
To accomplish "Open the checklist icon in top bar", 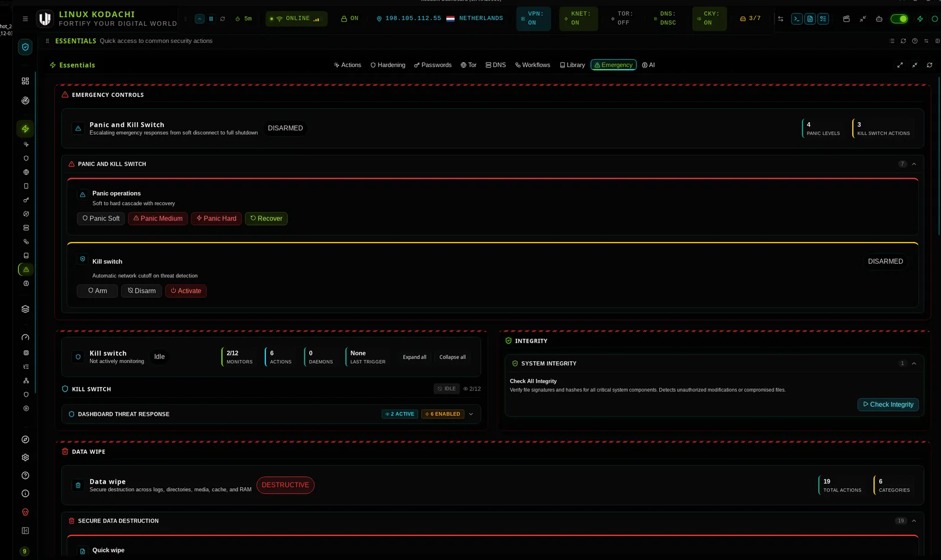I will point(823,19).
